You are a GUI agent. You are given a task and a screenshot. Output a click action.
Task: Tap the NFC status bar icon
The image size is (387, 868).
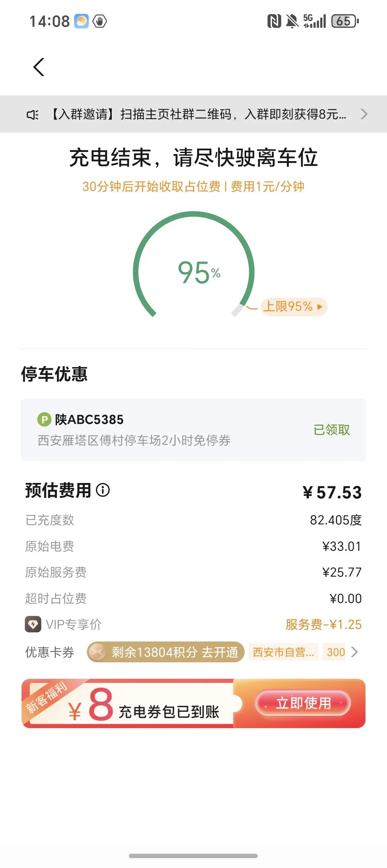point(274,21)
